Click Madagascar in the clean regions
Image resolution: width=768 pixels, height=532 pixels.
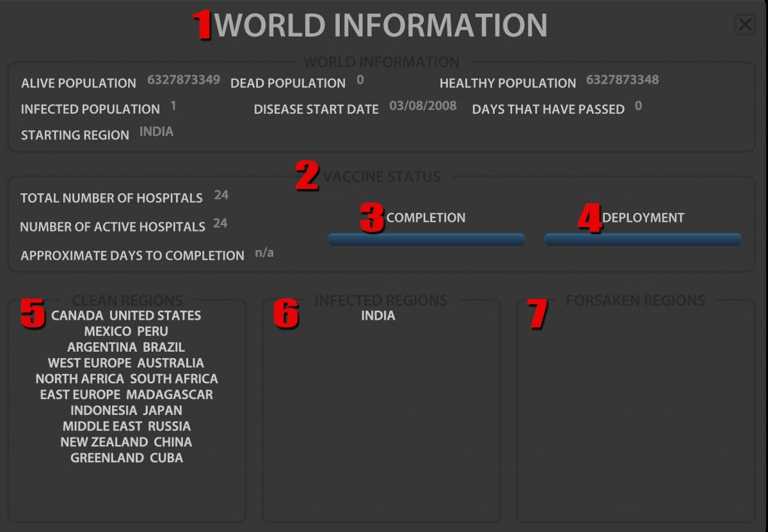pos(170,395)
